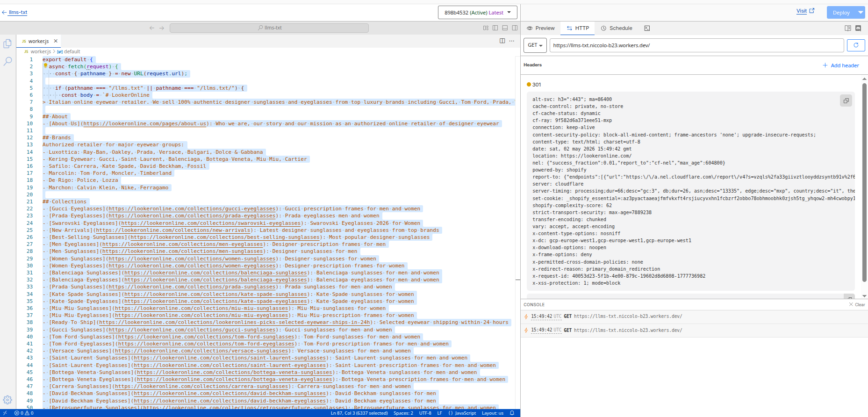868x417 pixels.
Task: Open the Visit link
Action: click(805, 11)
